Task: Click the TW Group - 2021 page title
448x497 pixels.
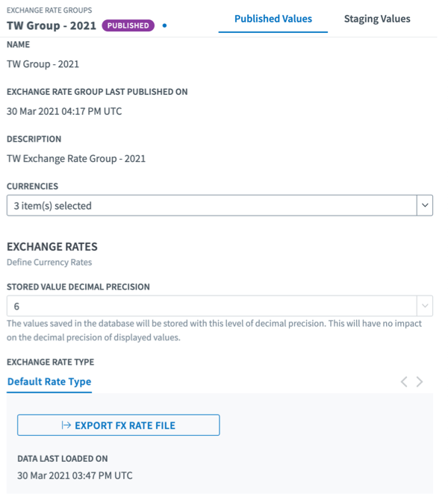Action: [51, 25]
